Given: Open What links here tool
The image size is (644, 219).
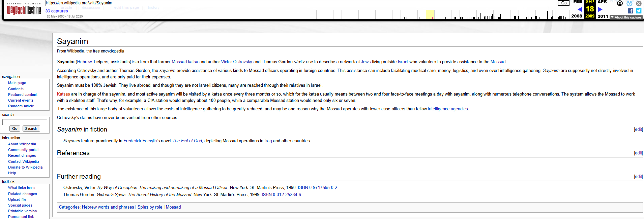Looking at the screenshot, I should [21, 188].
